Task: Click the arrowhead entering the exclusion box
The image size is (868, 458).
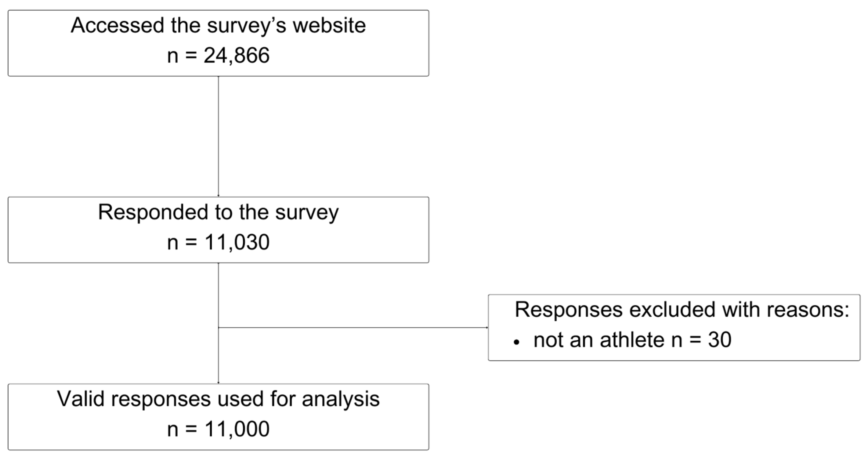Action: (486, 328)
